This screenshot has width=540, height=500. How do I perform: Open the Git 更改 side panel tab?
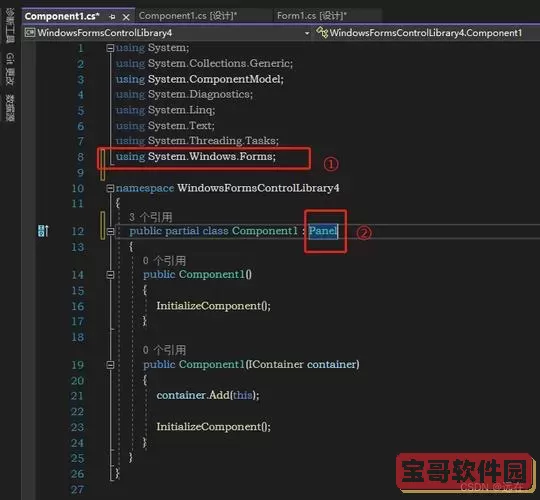(10, 70)
